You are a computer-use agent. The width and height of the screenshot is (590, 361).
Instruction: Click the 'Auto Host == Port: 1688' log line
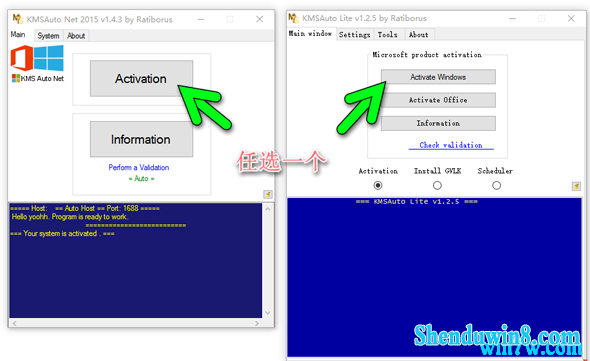click(85, 208)
